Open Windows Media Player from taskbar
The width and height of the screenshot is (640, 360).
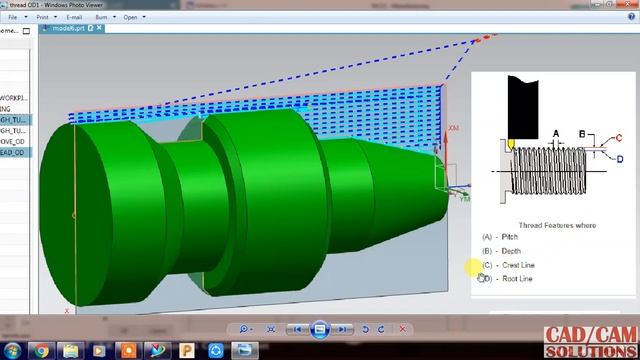click(x=99, y=351)
